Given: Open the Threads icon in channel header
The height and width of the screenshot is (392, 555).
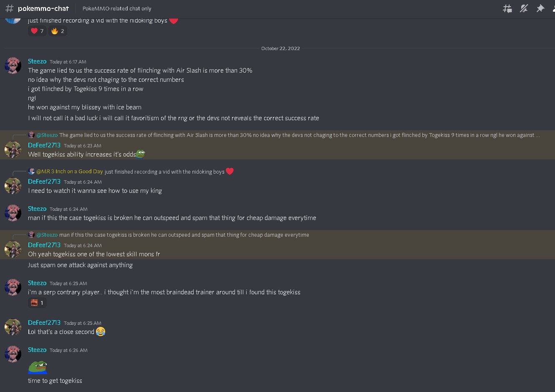Looking at the screenshot, I should 507,8.
